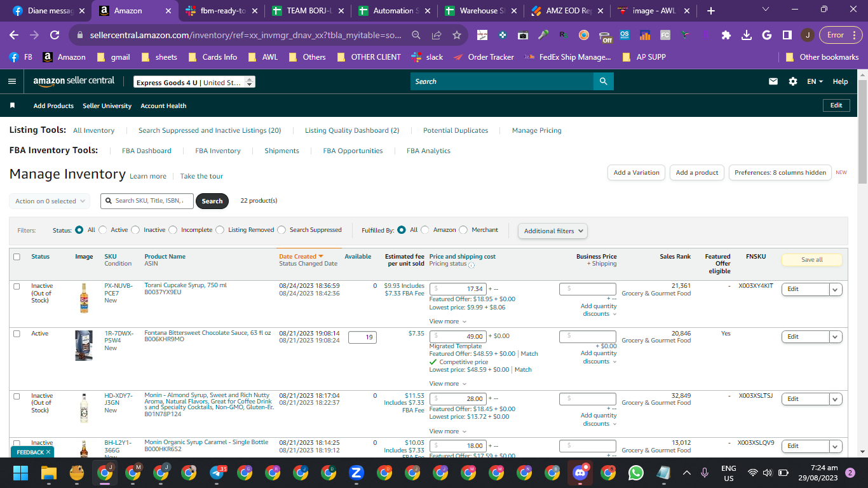
Task: Click the Save all button
Action: pyautogui.click(x=811, y=259)
